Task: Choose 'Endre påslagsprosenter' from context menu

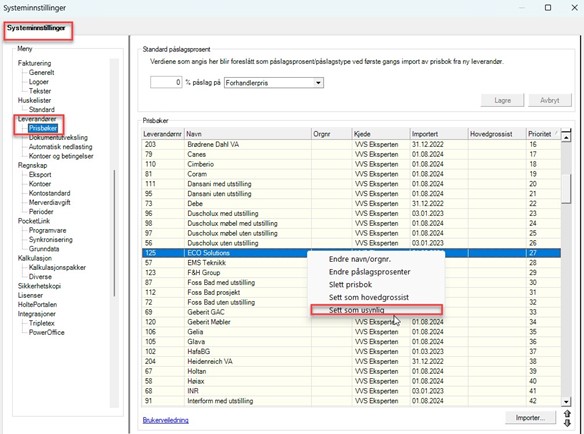Action: tap(369, 272)
